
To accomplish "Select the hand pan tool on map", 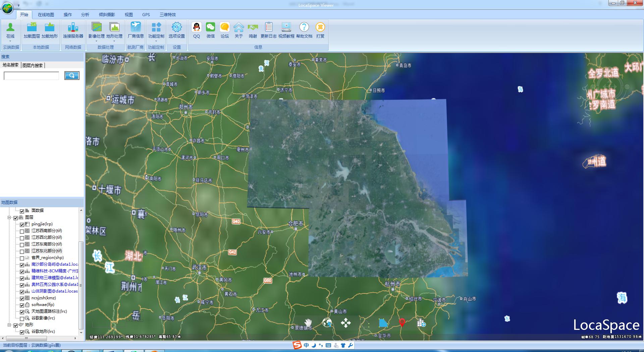I will [x=308, y=323].
